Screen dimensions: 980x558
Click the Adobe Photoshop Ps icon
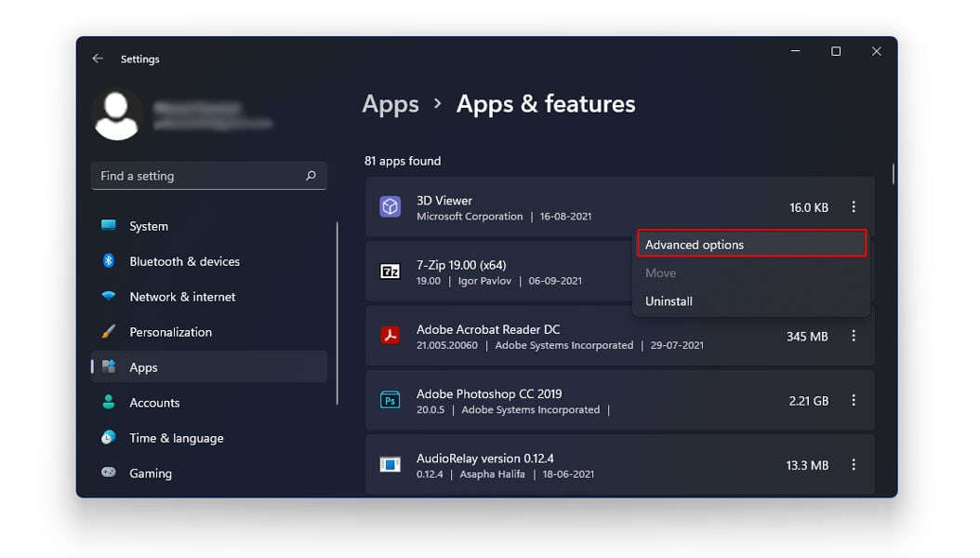click(390, 400)
